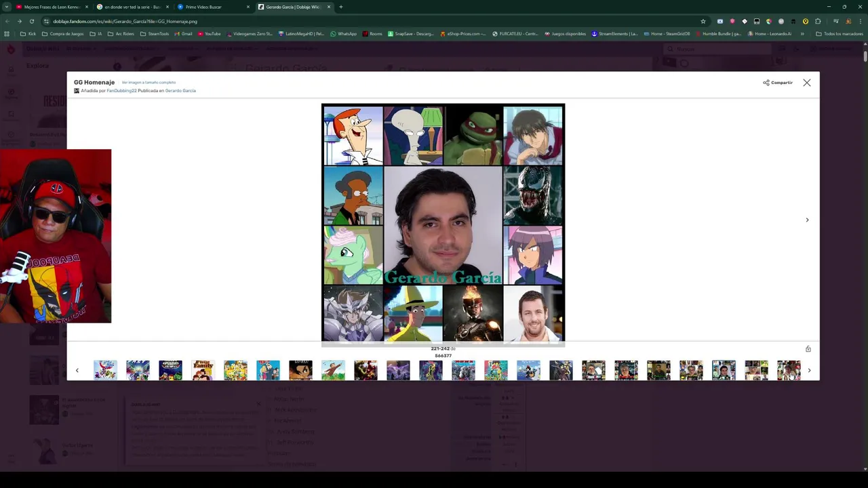The height and width of the screenshot is (488, 868).
Task: Open the WhatsApp bookmark
Action: pos(343,34)
